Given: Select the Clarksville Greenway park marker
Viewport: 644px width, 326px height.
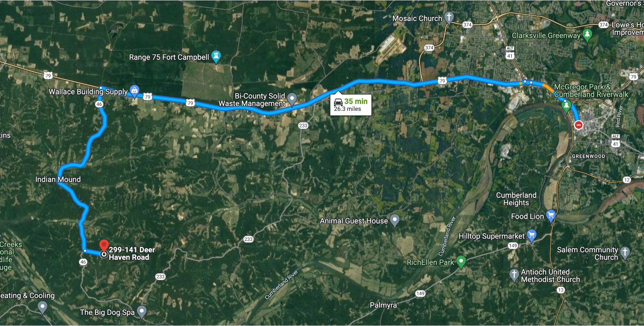Looking at the screenshot, I should click(587, 35).
